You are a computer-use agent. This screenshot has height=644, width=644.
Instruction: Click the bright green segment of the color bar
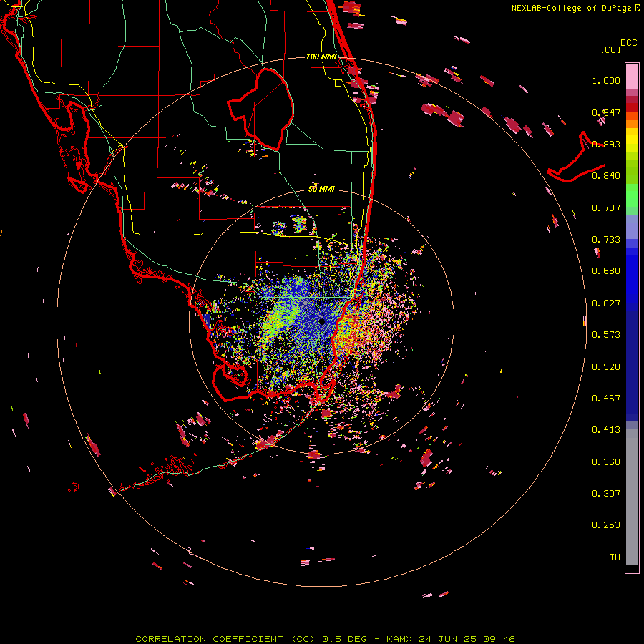click(632, 195)
